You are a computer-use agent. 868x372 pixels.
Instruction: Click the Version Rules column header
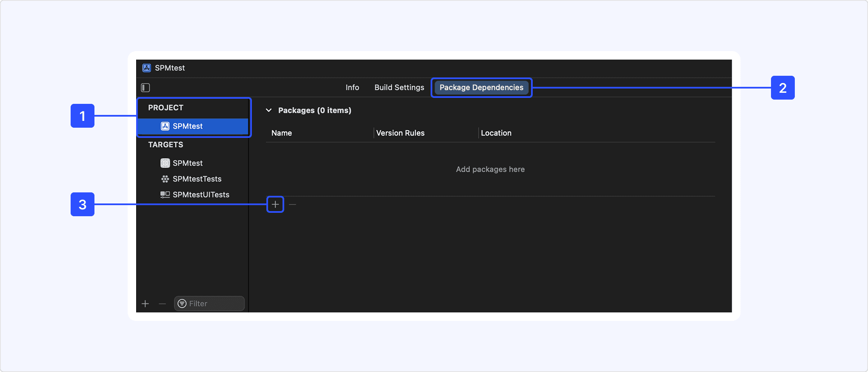(400, 133)
